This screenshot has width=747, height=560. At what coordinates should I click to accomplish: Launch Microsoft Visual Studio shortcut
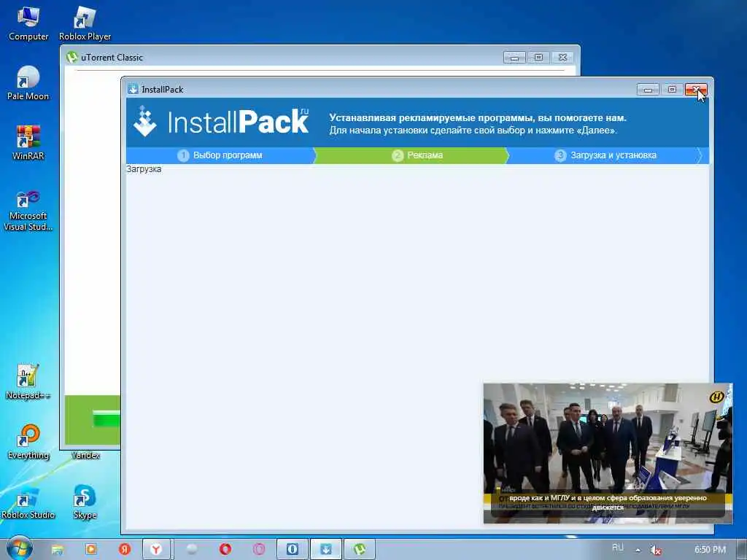pos(28,211)
